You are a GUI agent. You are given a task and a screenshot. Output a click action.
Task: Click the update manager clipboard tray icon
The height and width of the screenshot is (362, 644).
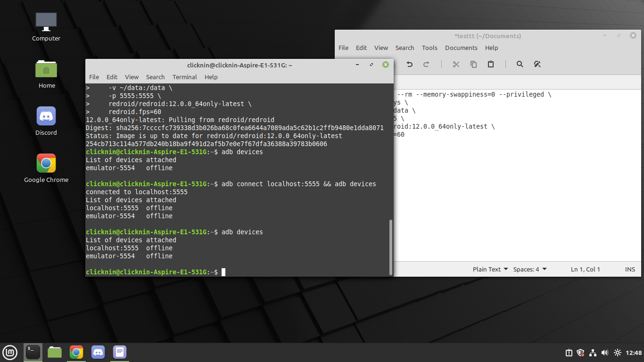click(569, 353)
